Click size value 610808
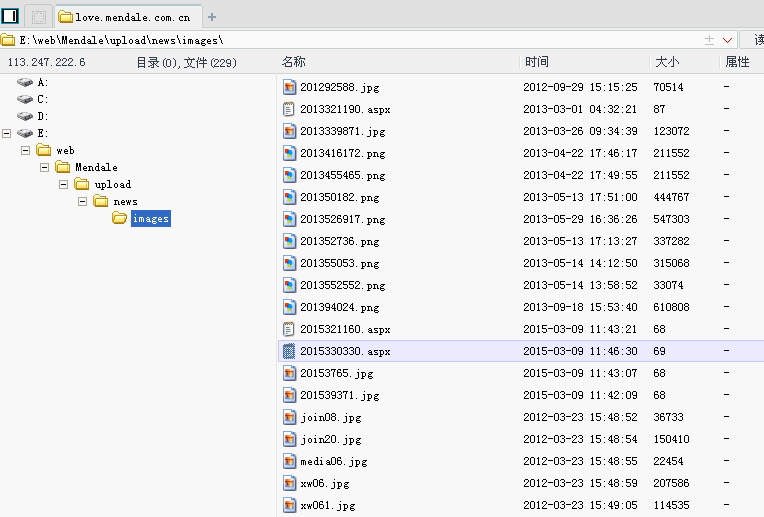 671,307
